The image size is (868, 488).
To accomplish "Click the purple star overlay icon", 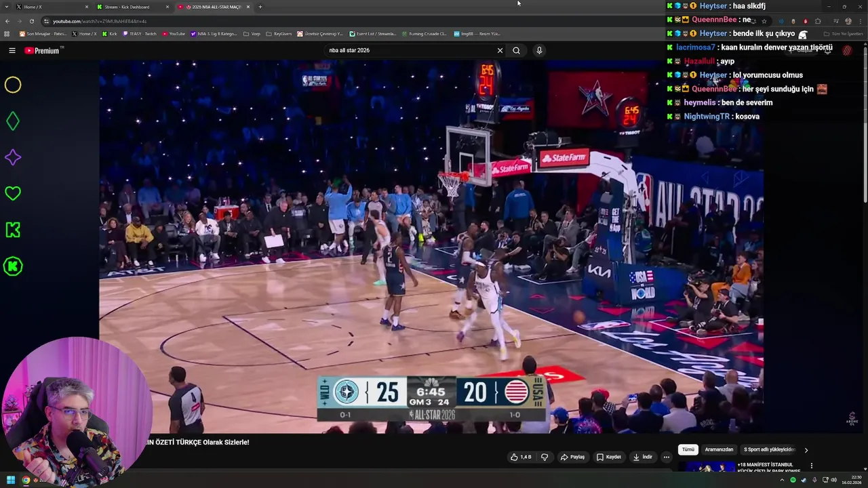I will coord(13,157).
